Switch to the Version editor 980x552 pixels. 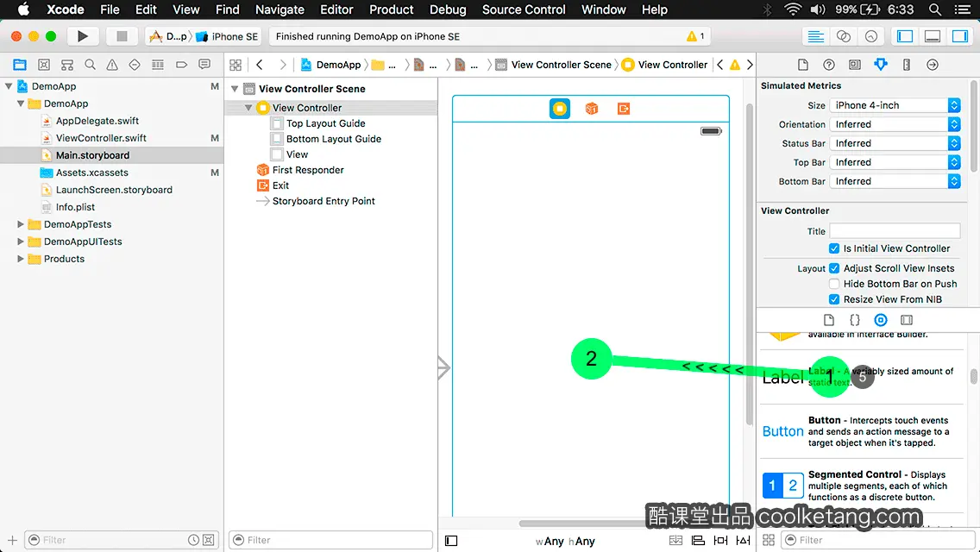tap(870, 36)
